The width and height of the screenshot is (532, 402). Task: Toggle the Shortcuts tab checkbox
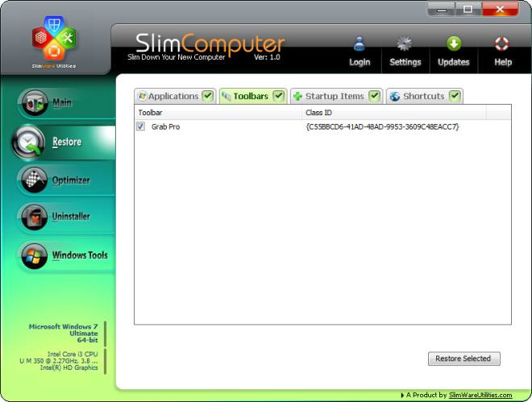[455, 96]
